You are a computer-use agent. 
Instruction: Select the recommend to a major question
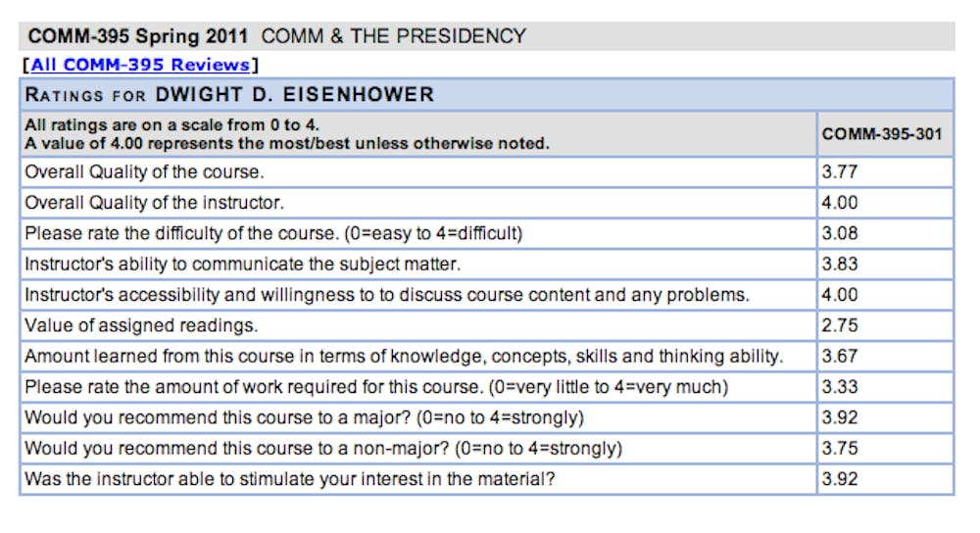click(x=304, y=417)
